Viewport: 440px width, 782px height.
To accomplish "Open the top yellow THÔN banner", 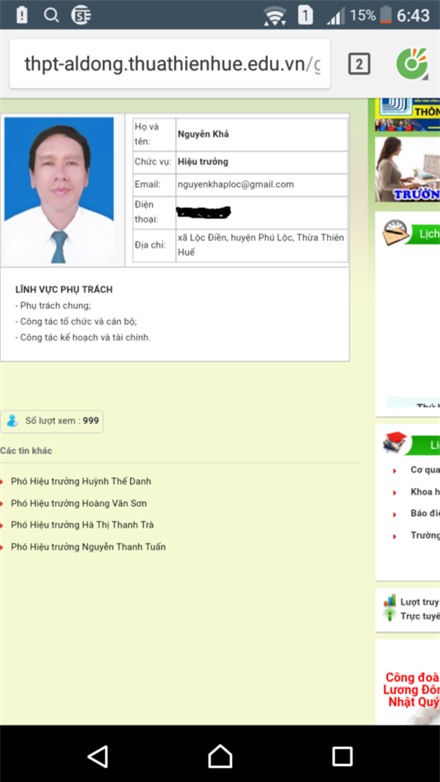I will pyautogui.click(x=408, y=115).
